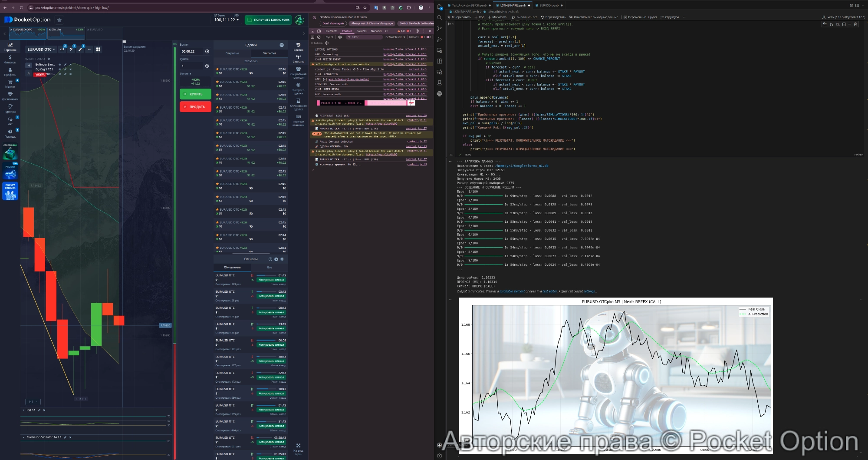
Task: Open Default levels dropdown in console
Action: (x=394, y=37)
